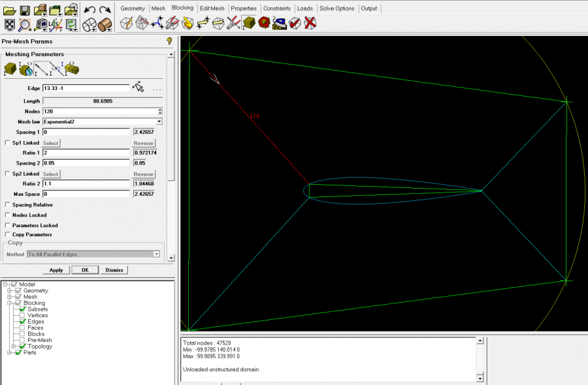Screen dimensions: 588x385
Task: Expand the Parts tree node
Action: coord(10,353)
